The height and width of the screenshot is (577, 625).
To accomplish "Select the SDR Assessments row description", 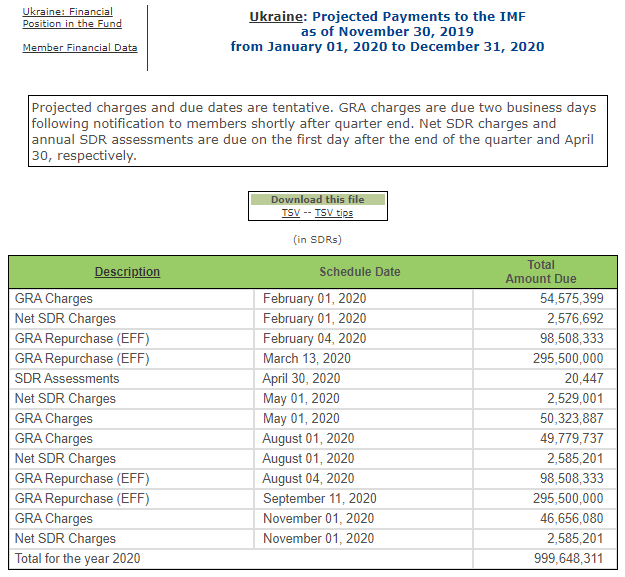I will point(67,379).
